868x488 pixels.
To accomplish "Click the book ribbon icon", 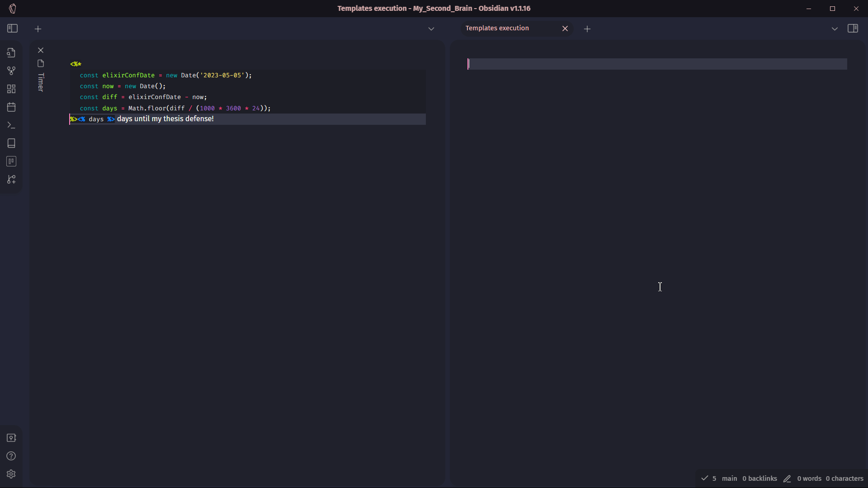I will click(11, 143).
